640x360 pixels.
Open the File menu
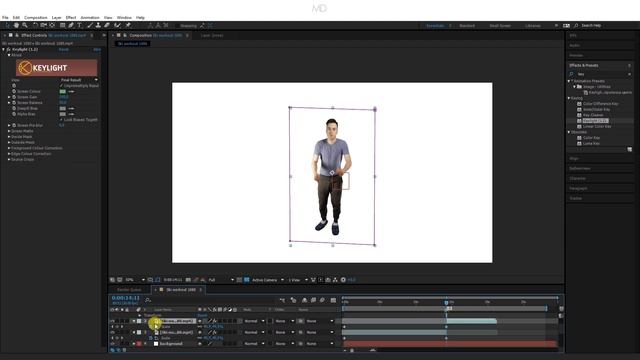click(5, 18)
